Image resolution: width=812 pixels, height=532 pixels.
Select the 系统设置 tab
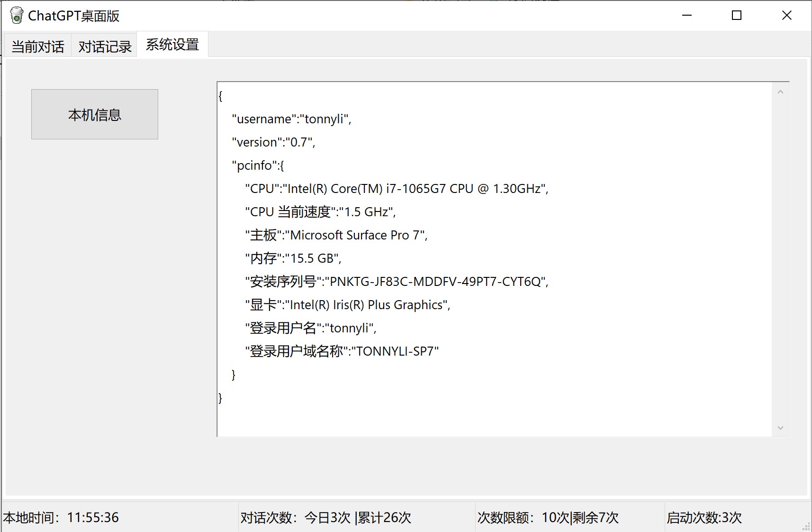point(172,45)
